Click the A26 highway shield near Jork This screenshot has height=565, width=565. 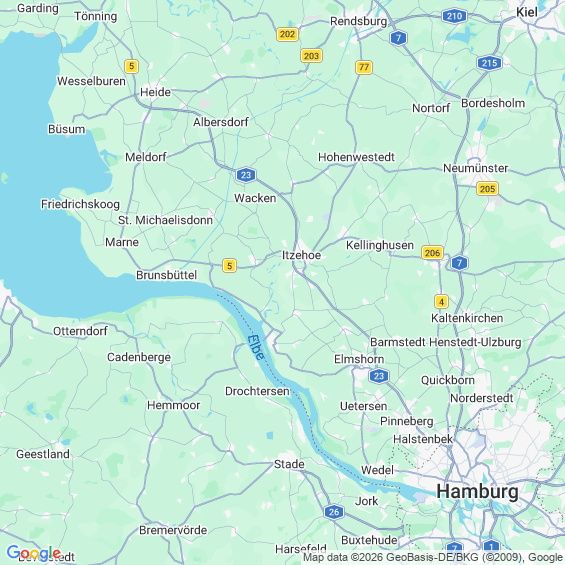click(x=334, y=512)
